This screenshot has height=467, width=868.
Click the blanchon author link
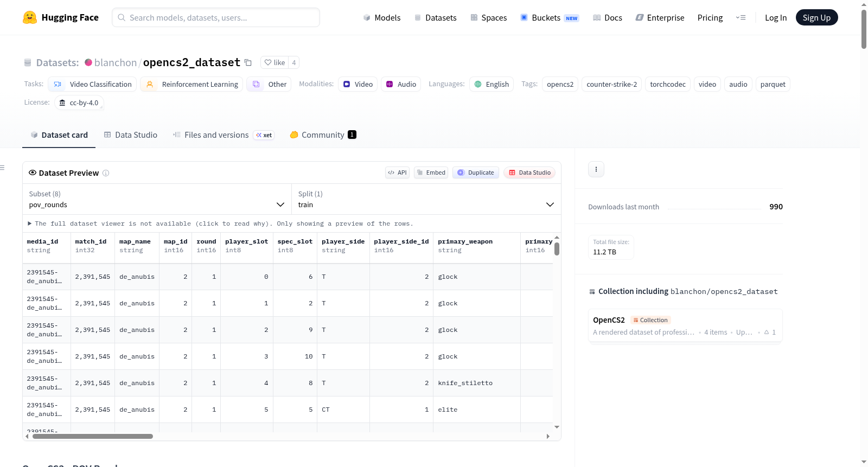(116, 62)
